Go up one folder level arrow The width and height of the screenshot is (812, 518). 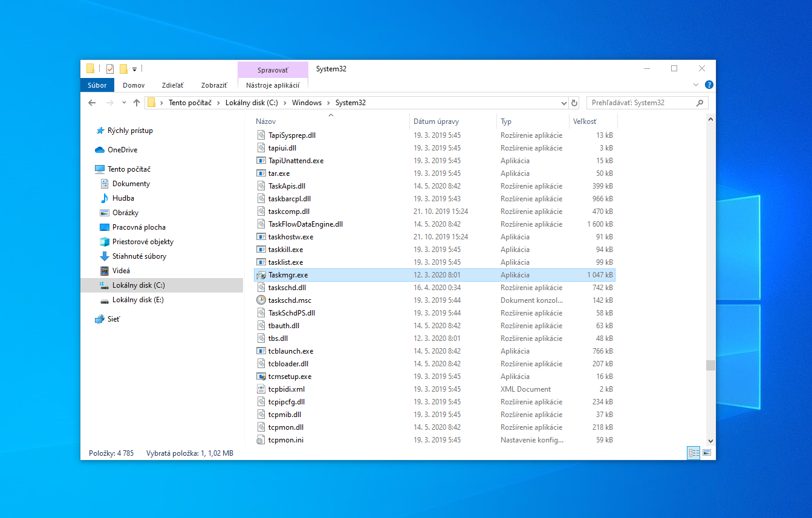tap(137, 103)
